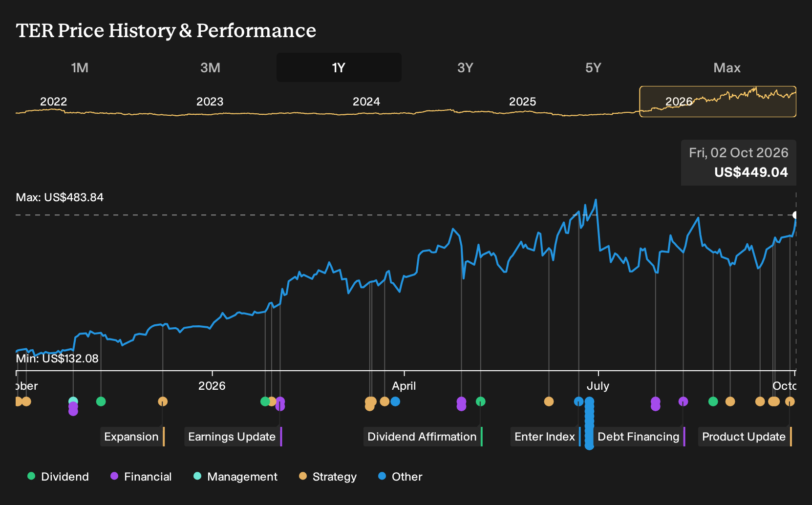
Task: Jump to 2022 in the overview timeline
Action: pyautogui.click(x=53, y=102)
